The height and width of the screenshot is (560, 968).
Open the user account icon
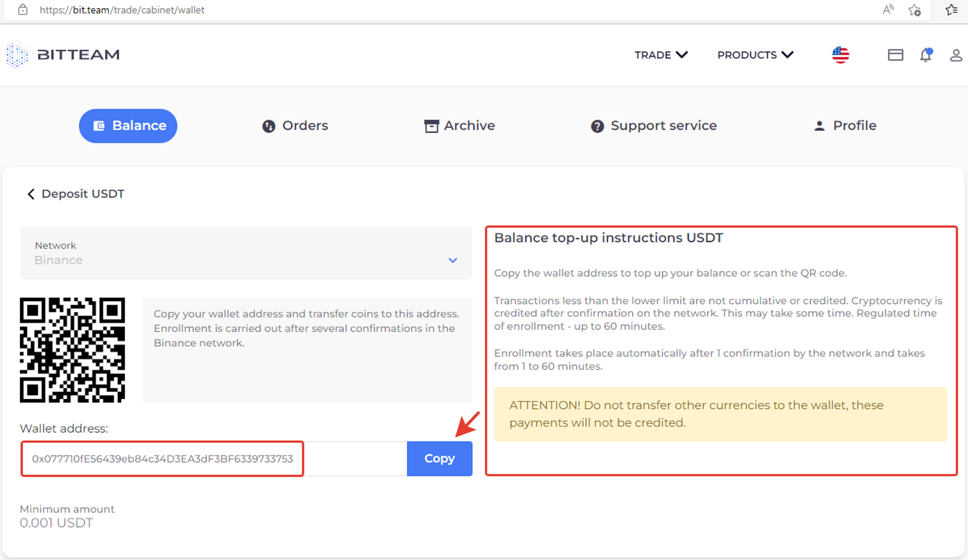coord(956,55)
